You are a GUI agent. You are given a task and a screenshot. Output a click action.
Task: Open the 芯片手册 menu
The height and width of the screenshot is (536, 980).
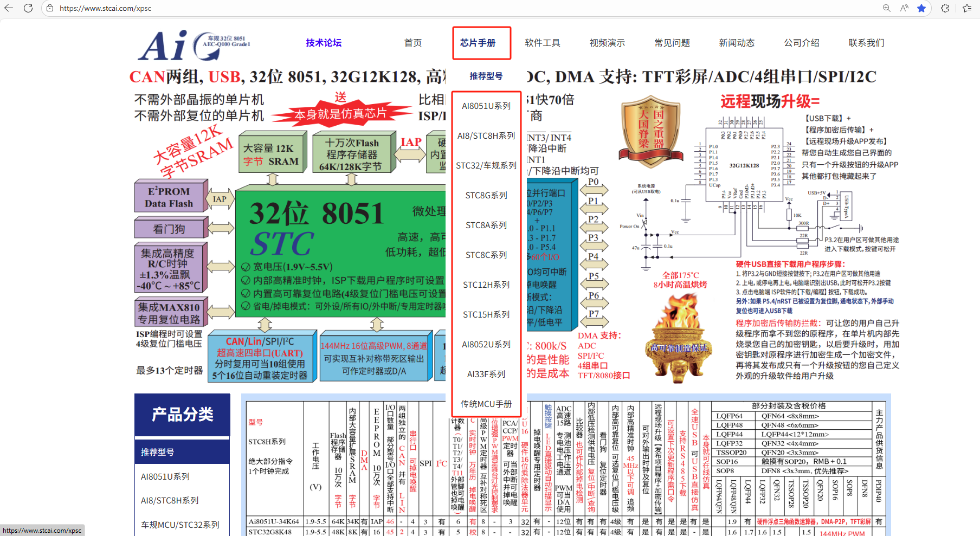478,43
